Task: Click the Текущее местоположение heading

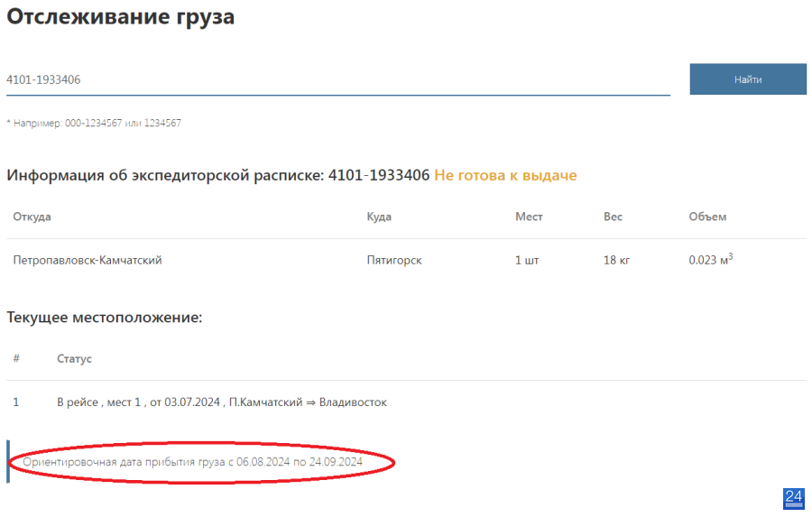Action: [104, 317]
